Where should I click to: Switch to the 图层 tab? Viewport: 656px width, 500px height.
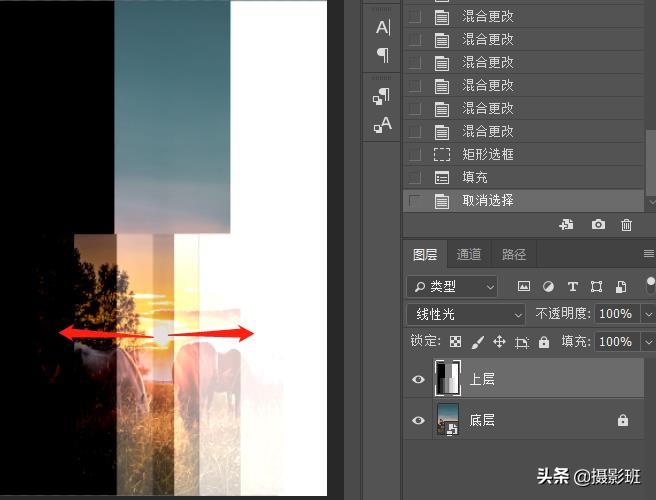[425, 254]
